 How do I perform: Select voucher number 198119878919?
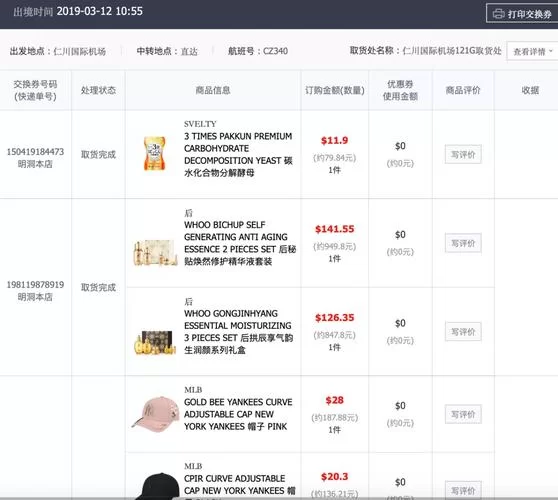click(x=35, y=285)
